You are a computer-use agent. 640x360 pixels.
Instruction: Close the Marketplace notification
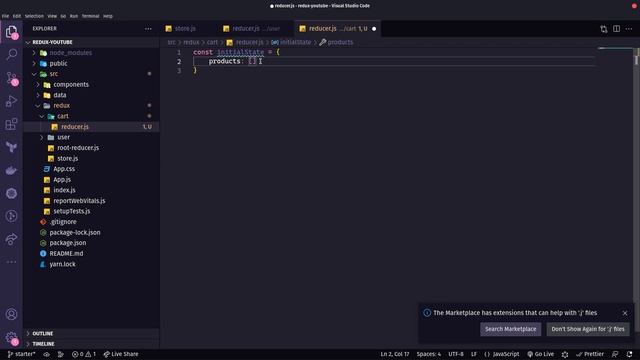(625, 313)
